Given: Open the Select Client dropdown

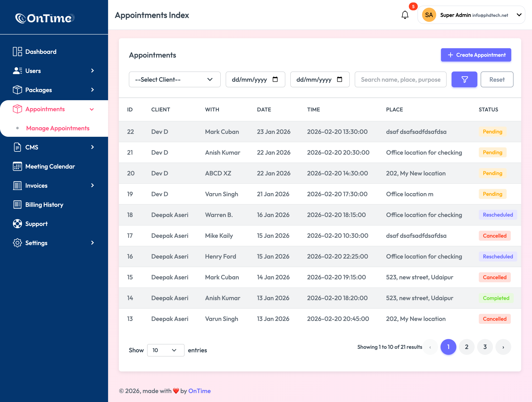Looking at the screenshot, I should (x=175, y=79).
